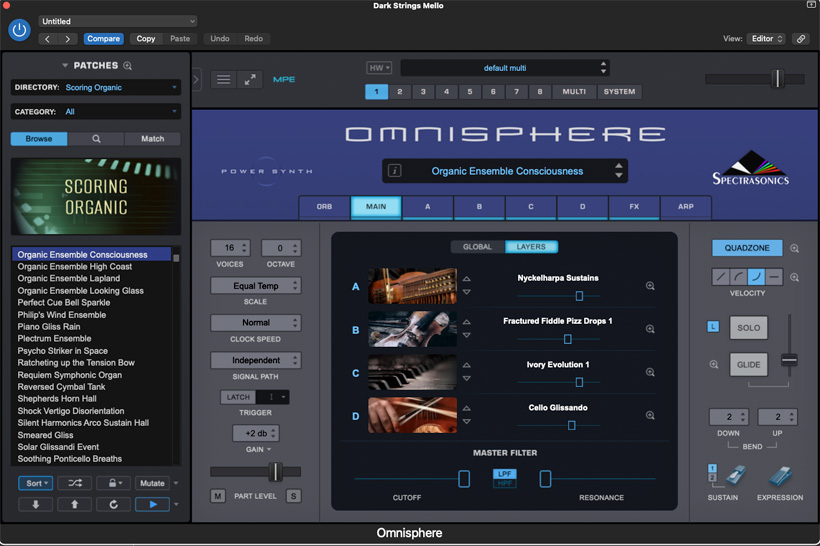Open Quadzone zoom magnifier
820x546 pixels.
(794, 248)
